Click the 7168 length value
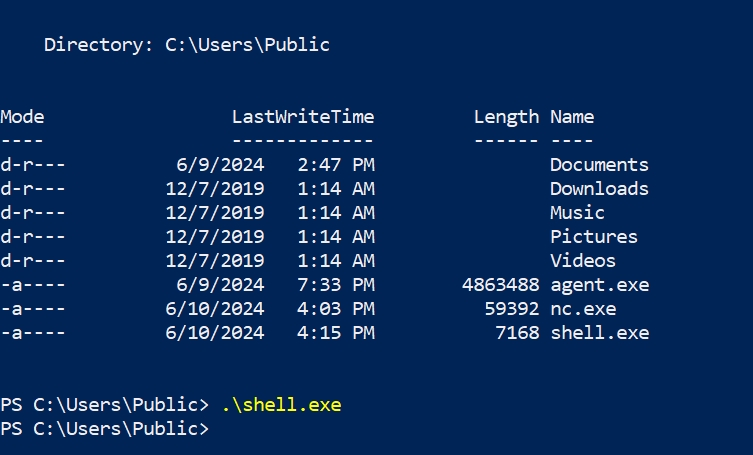 [517, 333]
